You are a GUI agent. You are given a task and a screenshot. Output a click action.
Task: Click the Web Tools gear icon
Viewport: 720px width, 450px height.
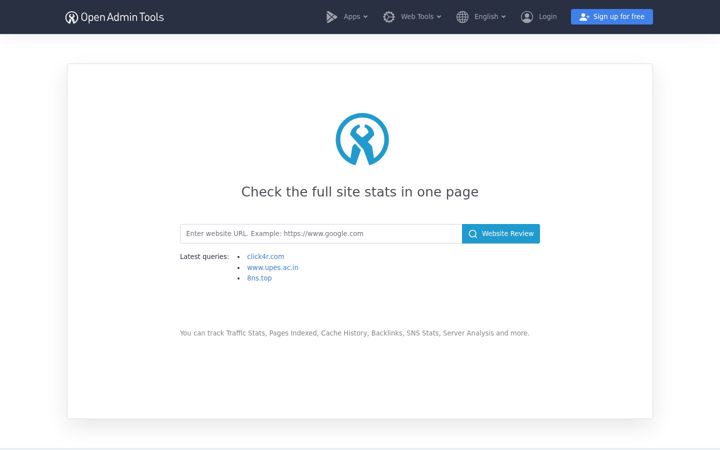(x=388, y=17)
